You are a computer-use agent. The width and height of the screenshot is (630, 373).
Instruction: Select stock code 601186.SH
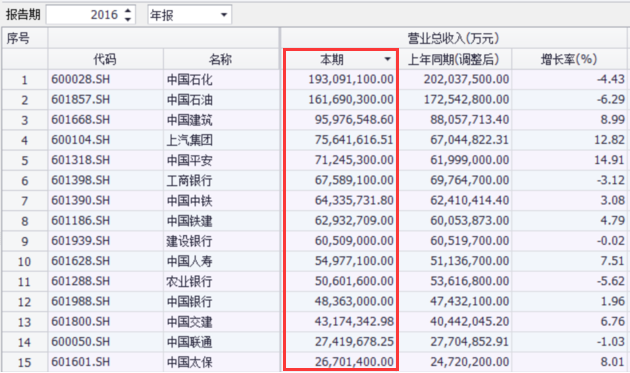[x=80, y=221]
